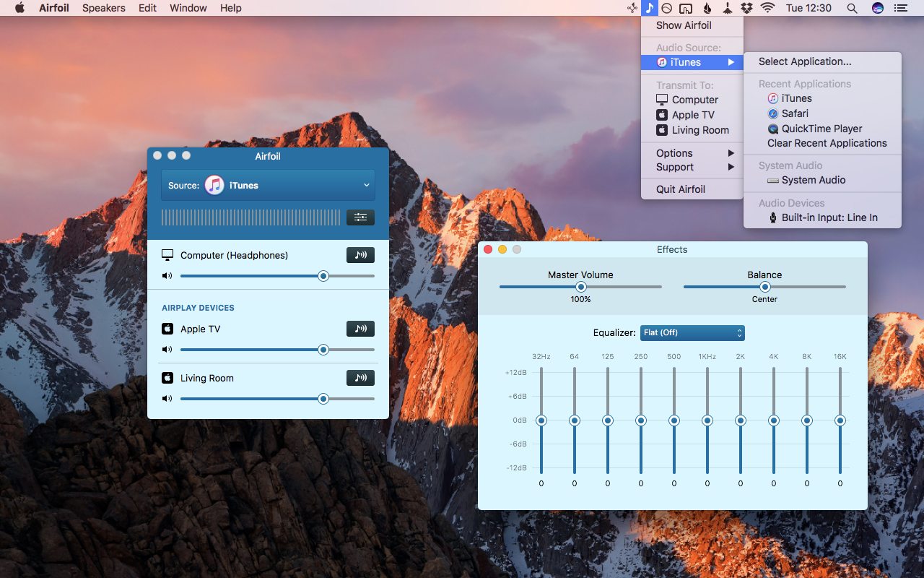Click Computer monitor icon in Airfoil window
The image size is (924, 578).
point(167,255)
